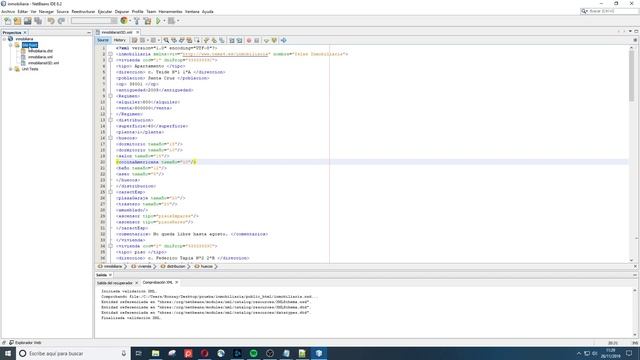Screen dimensions: 640x360
Task: Click the editor vertical scrollbar thumb
Action: click(631, 76)
